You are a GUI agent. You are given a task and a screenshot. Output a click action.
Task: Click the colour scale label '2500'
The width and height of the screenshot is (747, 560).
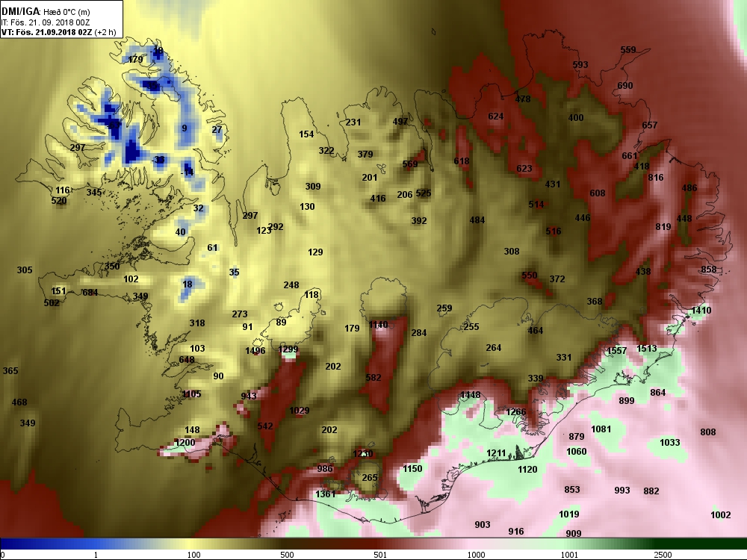(663, 555)
